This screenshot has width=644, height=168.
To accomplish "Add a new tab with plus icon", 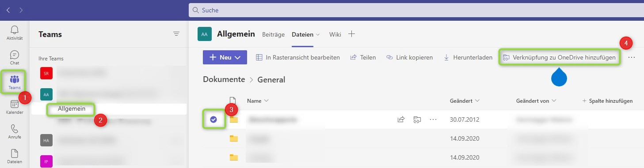I will (352, 34).
